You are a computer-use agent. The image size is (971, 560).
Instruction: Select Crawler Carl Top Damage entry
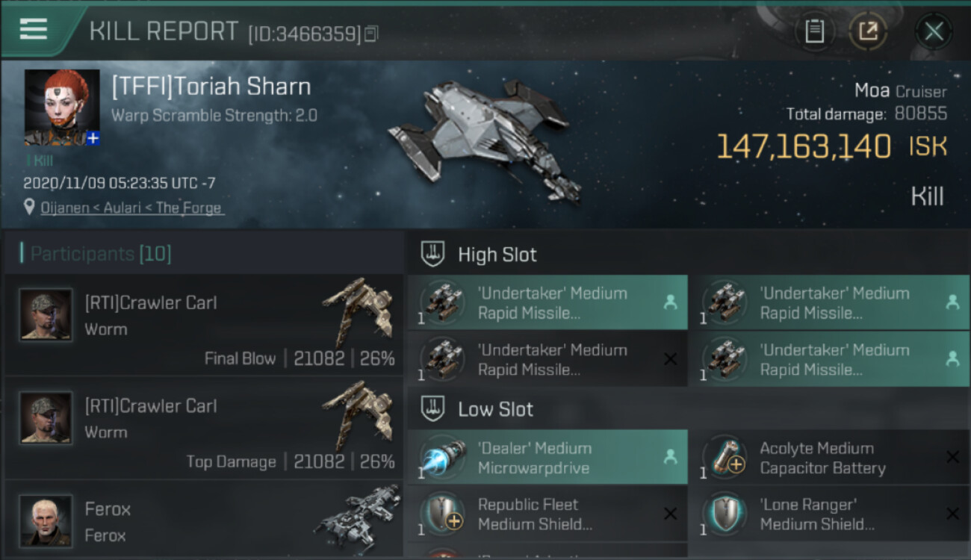point(203,428)
